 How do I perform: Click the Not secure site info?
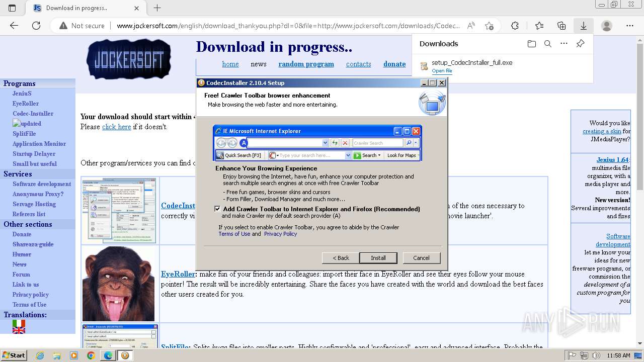point(82,26)
